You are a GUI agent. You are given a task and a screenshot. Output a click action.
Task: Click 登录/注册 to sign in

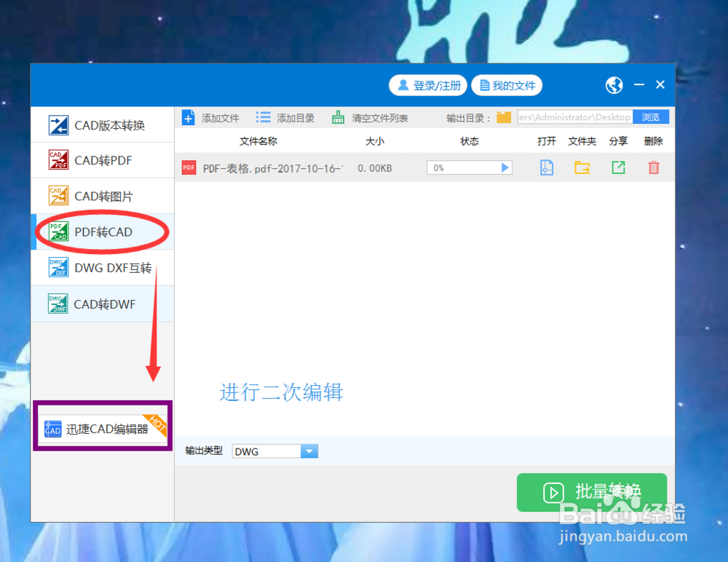428,85
